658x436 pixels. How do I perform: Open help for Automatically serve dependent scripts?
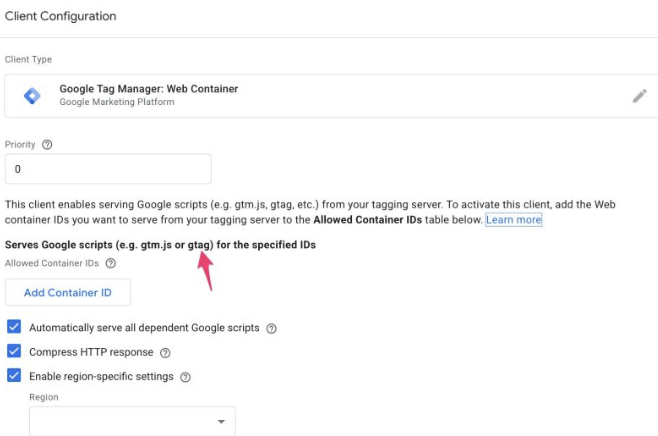pyautogui.click(x=272, y=328)
